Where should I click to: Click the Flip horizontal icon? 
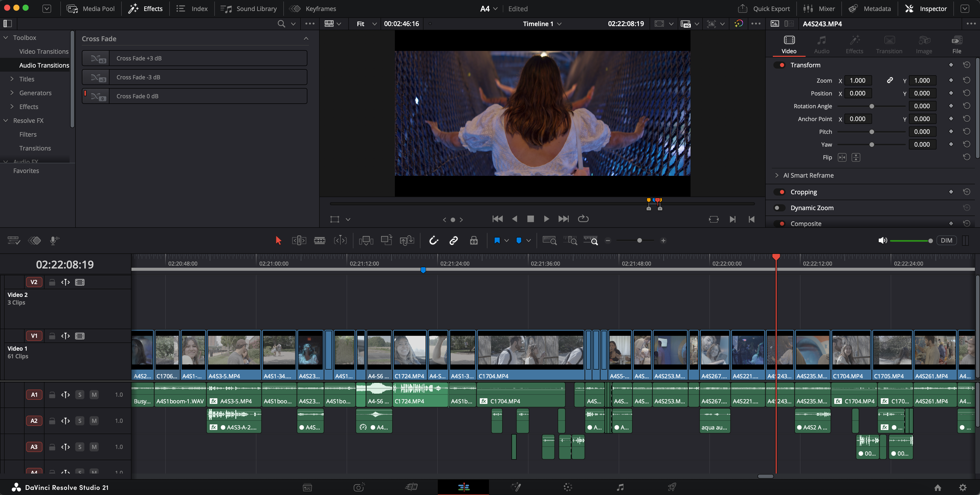[x=842, y=157]
